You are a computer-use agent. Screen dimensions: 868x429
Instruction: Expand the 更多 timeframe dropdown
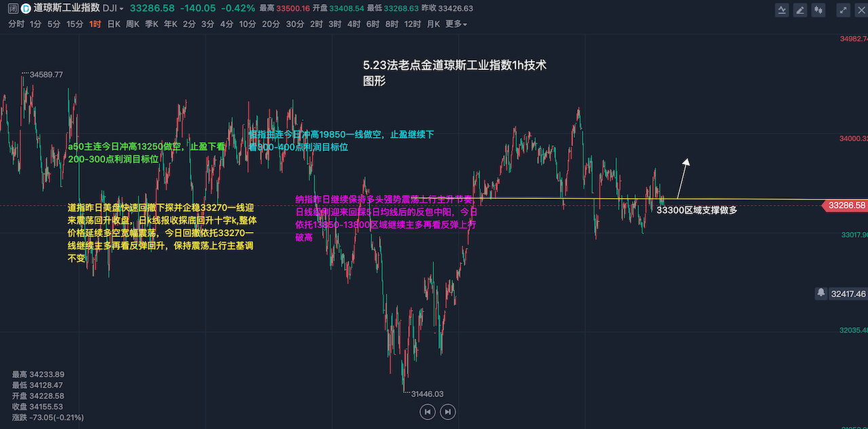coord(456,24)
